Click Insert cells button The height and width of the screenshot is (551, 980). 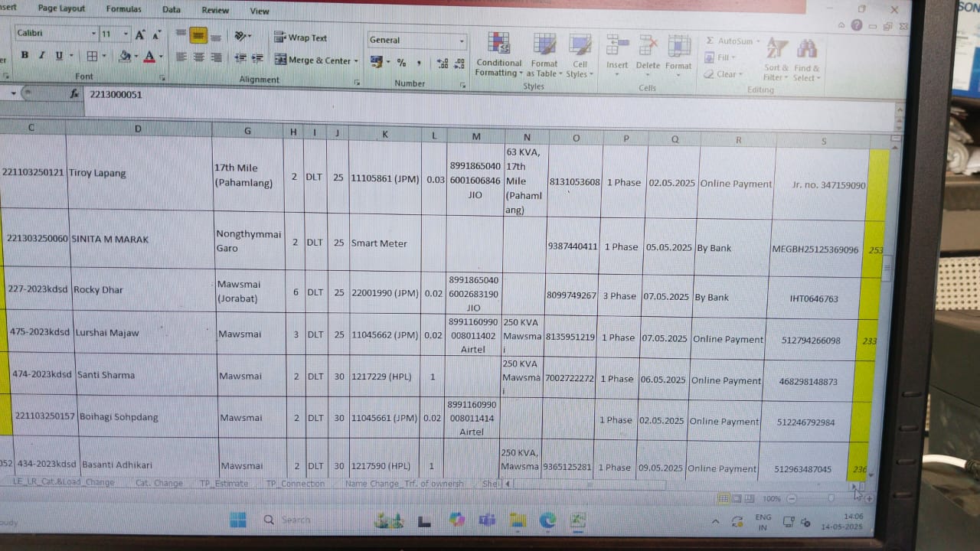click(617, 54)
